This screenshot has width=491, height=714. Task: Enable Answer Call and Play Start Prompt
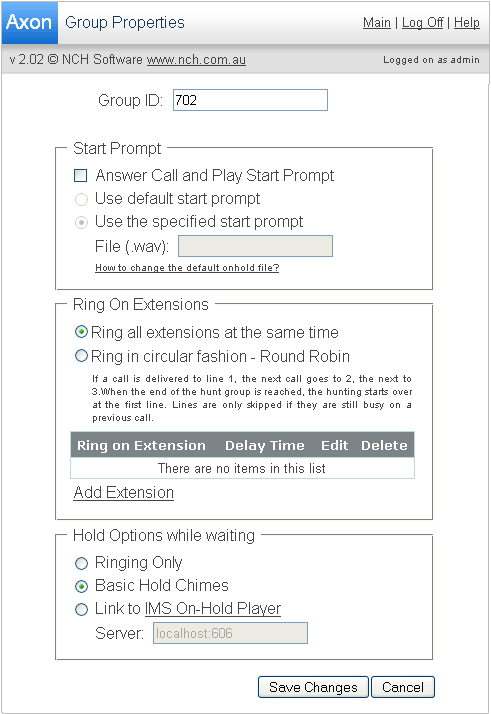point(81,175)
